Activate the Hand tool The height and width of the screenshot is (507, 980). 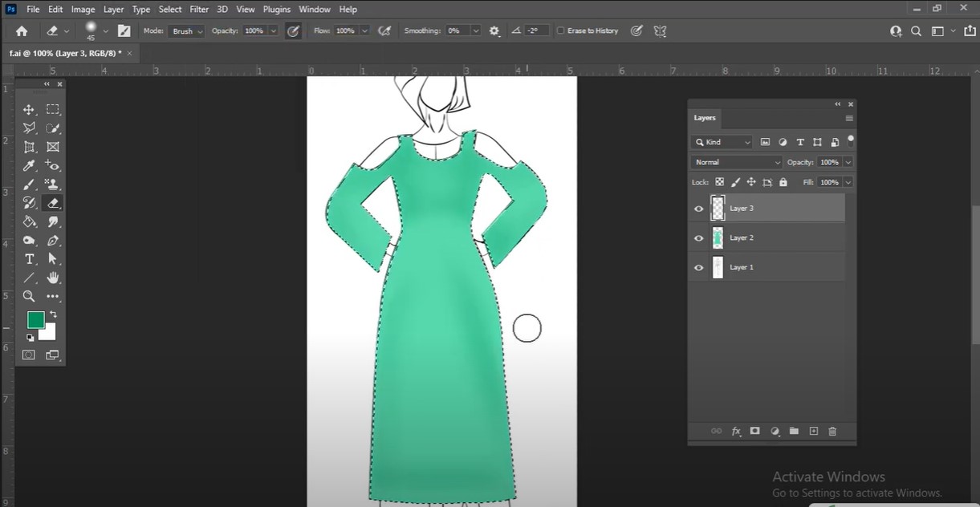tap(53, 278)
